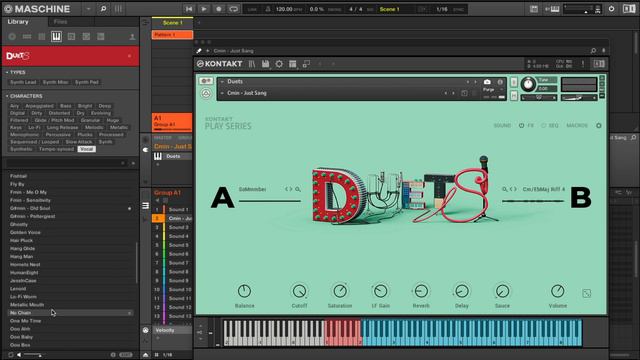Expand the Duets instrument dropdown in Kontakt
This screenshot has width=640, height=360.
coord(222,82)
